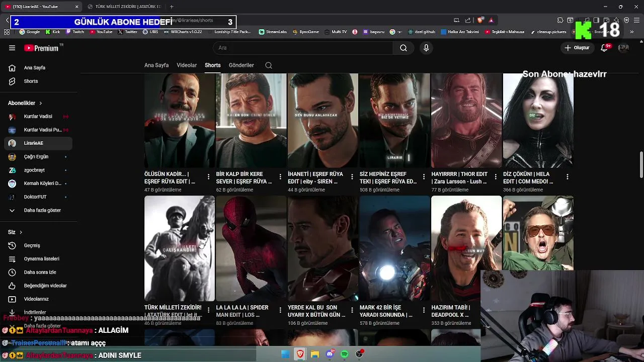Open options menu for HAYIRRRR THOR EDIT short
The height and width of the screenshot is (362, 644).
pos(496,177)
